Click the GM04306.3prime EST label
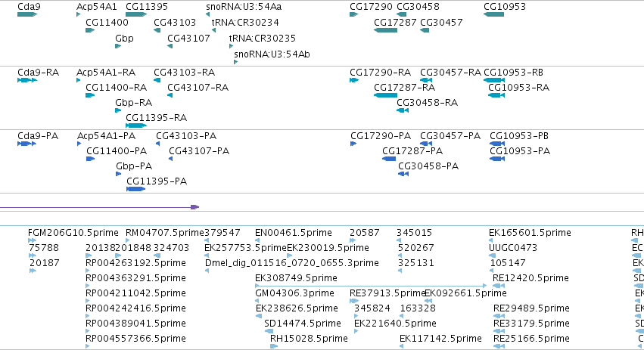Viewport: 644px width, 350px height. [294, 293]
